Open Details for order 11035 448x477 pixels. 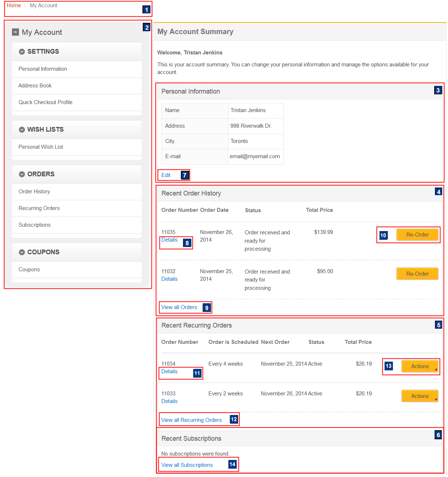coord(169,239)
